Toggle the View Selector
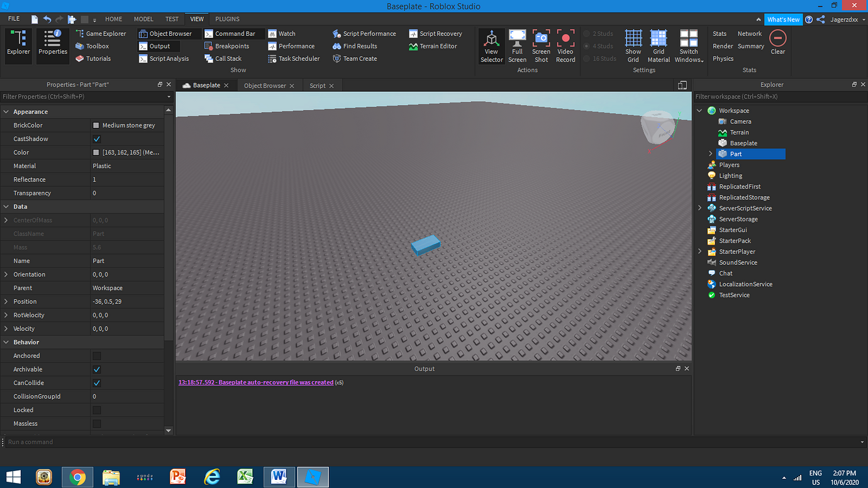This screenshot has width=868, height=488. [x=491, y=46]
